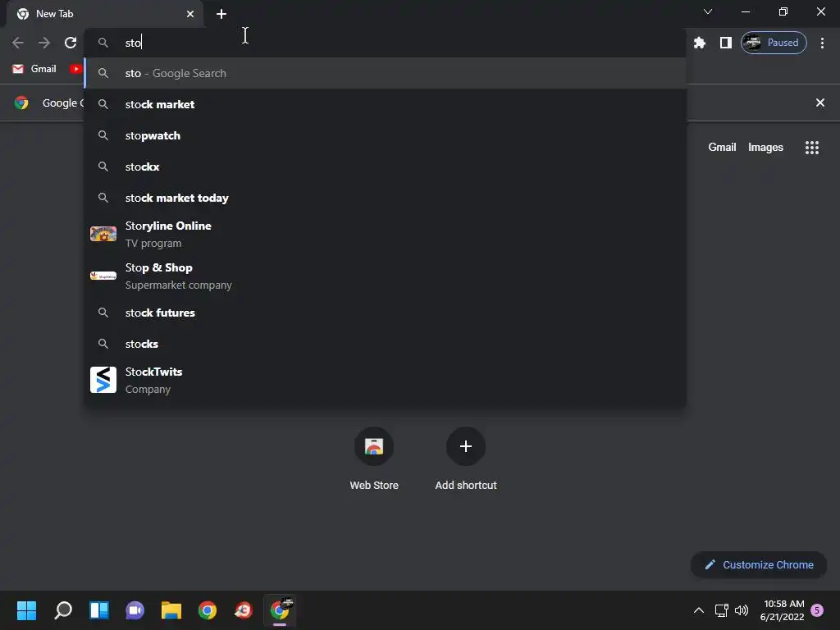This screenshot has height=630, width=840.
Task: Show hidden system tray icons
Action: coord(699,610)
